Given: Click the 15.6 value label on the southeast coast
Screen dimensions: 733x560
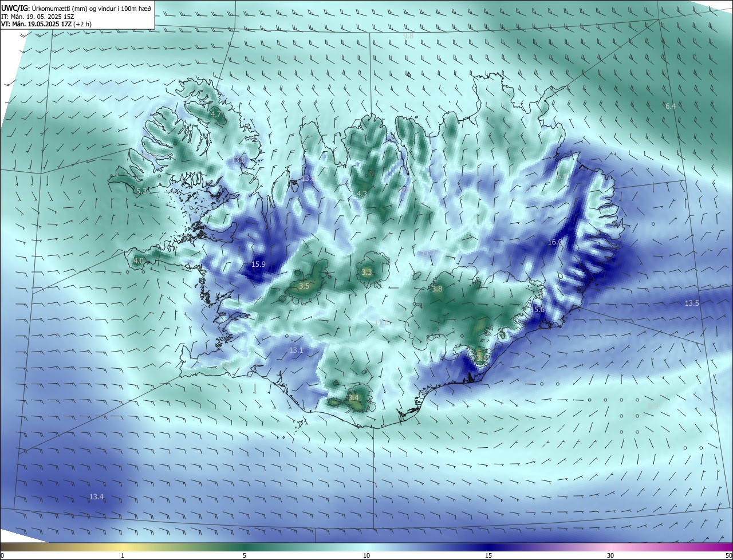Looking at the screenshot, I should coord(538,310).
